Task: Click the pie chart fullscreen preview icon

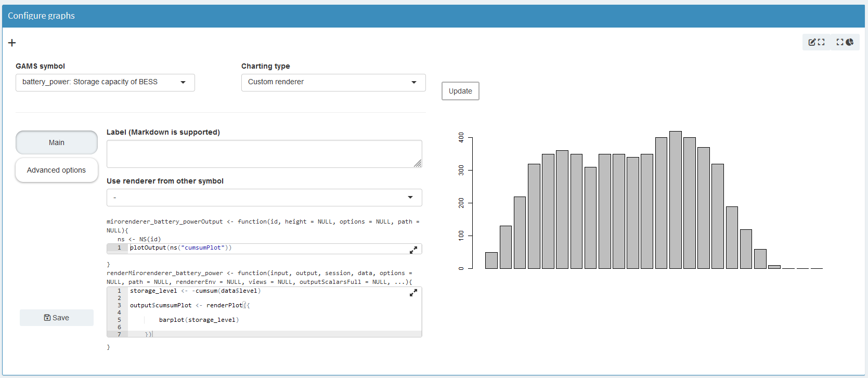Action: pyautogui.click(x=845, y=42)
